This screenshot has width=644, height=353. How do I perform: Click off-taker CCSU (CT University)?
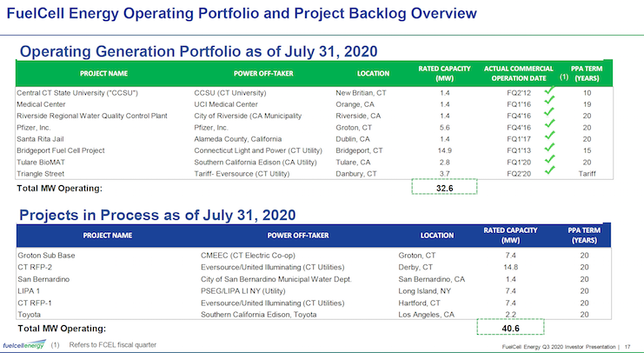click(230, 93)
